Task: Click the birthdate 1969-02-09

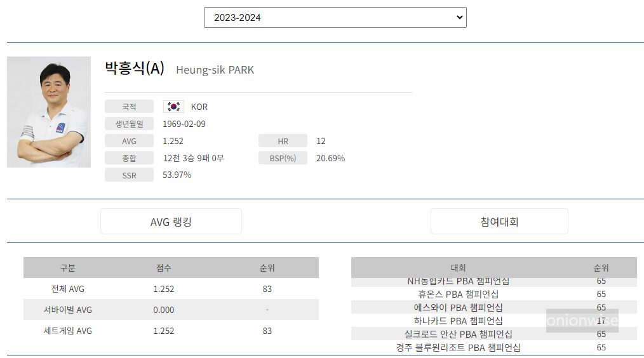Action: 184,124
